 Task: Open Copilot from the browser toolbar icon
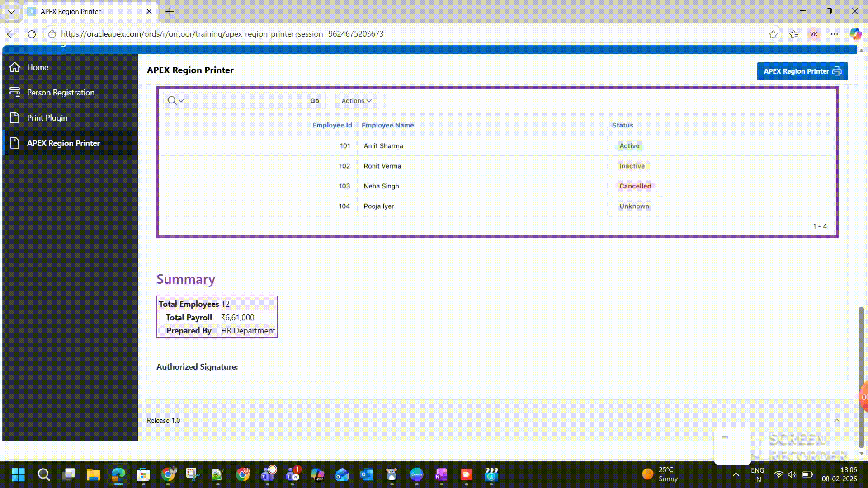click(x=855, y=34)
